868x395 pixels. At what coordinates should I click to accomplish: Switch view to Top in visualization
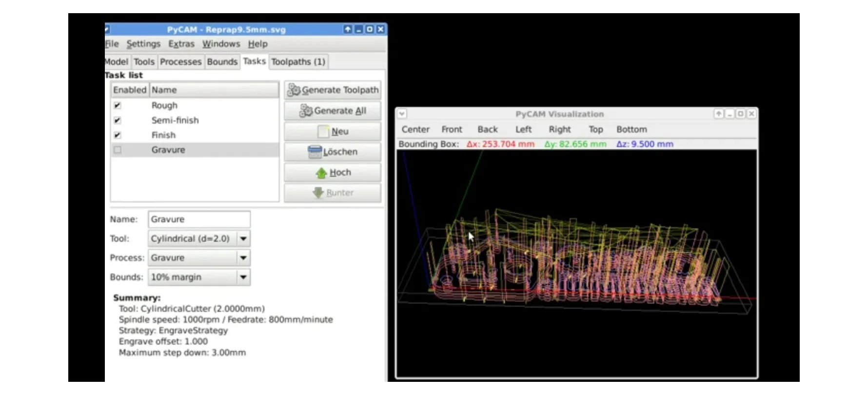tap(595, 130)
